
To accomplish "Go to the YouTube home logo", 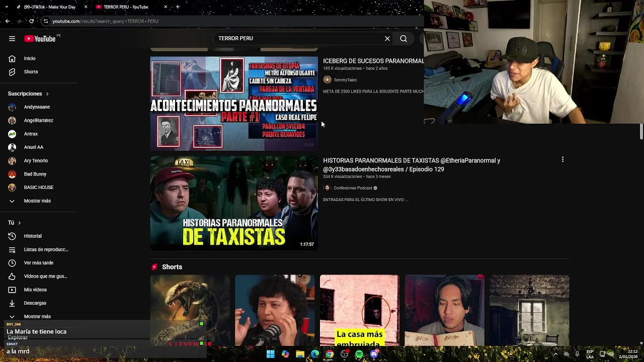I will point(40,39).
